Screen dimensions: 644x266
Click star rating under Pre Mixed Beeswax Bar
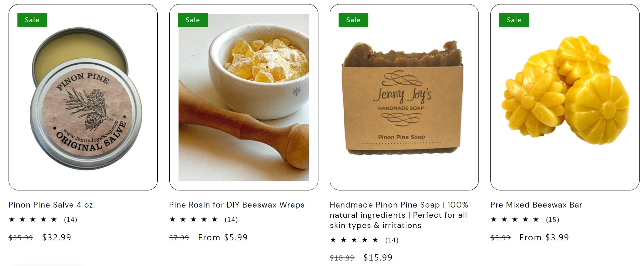pyautogui.click(x=515, y=220)
